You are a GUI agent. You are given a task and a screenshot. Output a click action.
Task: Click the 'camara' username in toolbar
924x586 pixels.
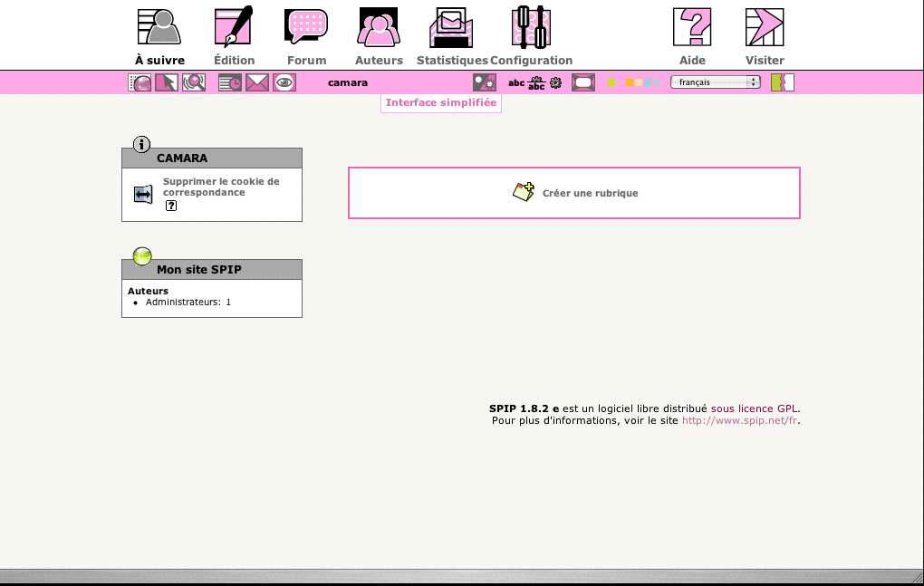[348, 83]
